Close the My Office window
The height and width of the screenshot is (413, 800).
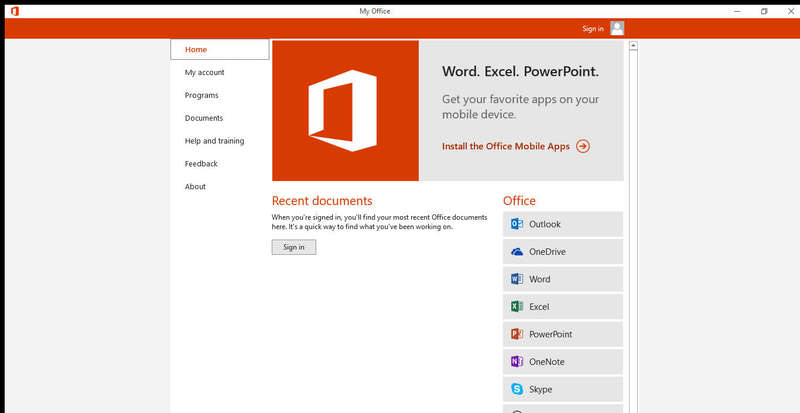click(790, 11)
